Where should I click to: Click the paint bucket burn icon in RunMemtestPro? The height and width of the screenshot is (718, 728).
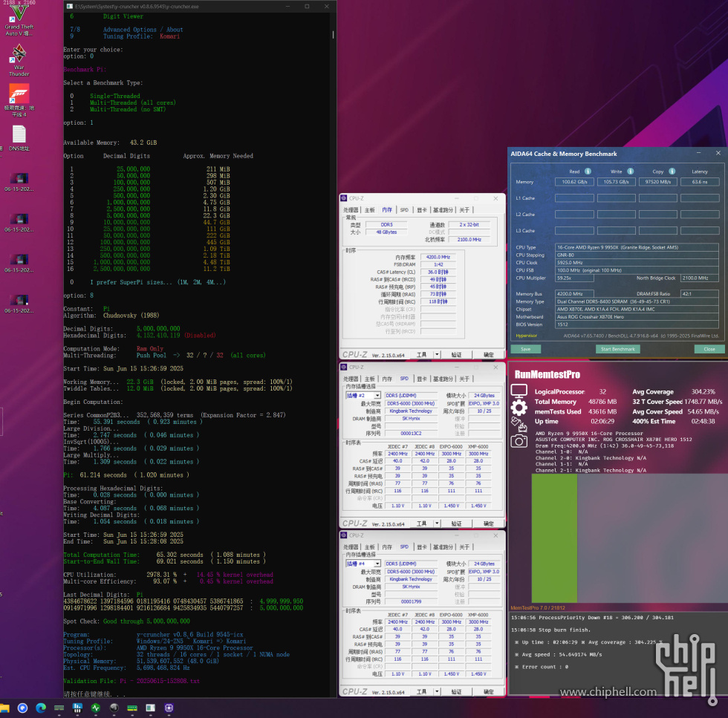(x=519, y=424)
